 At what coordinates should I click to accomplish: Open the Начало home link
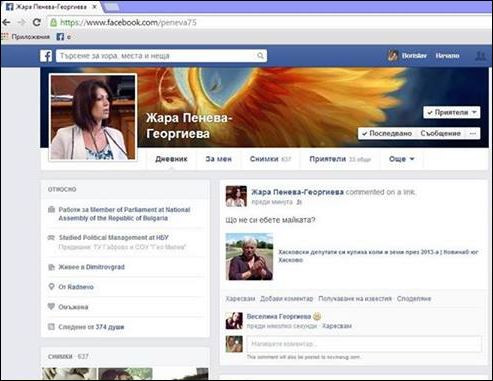pyautogui.click(x=447, y=56)
